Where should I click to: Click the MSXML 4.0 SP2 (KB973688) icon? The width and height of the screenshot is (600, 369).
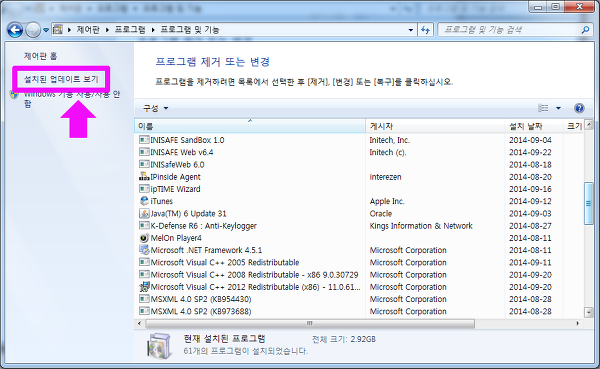pos(144,311)
